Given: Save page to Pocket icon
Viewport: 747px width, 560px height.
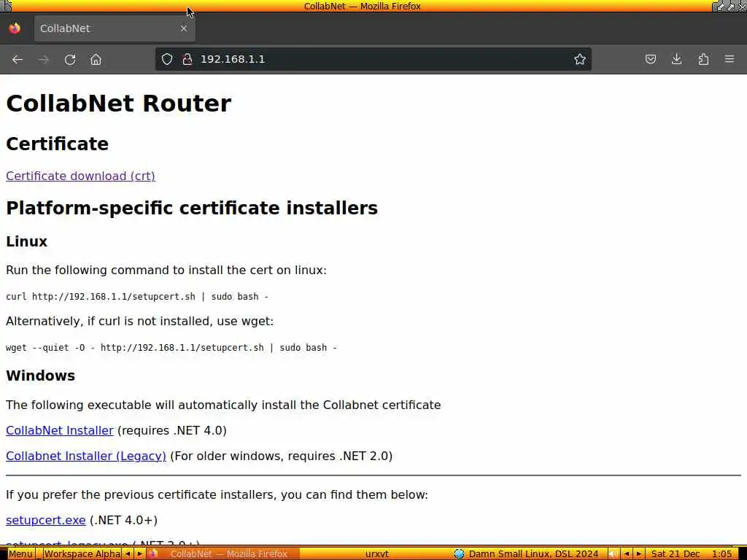Looking at the screenshot, I should point(650,59).
